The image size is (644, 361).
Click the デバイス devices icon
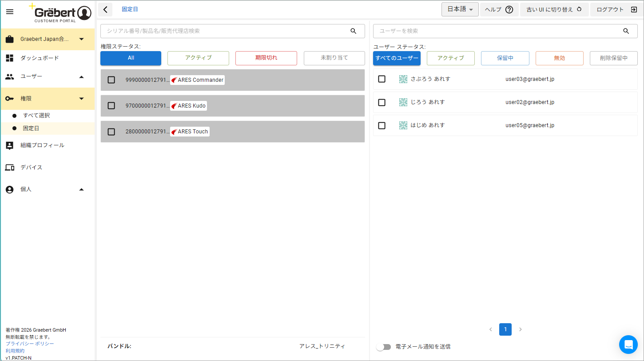pos(9,168)
